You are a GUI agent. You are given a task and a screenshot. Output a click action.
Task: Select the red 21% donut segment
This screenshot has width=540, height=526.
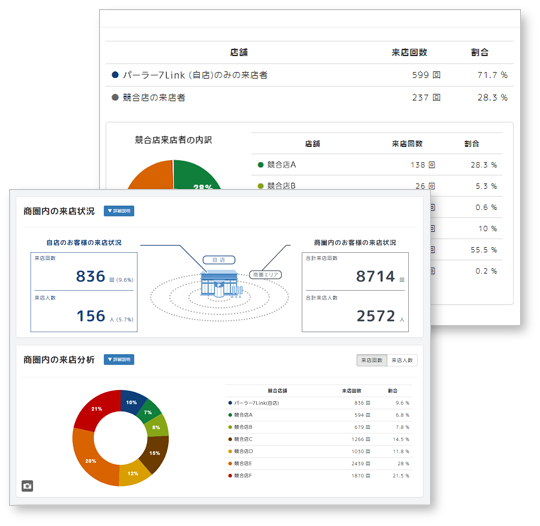(x=97, y=409)
